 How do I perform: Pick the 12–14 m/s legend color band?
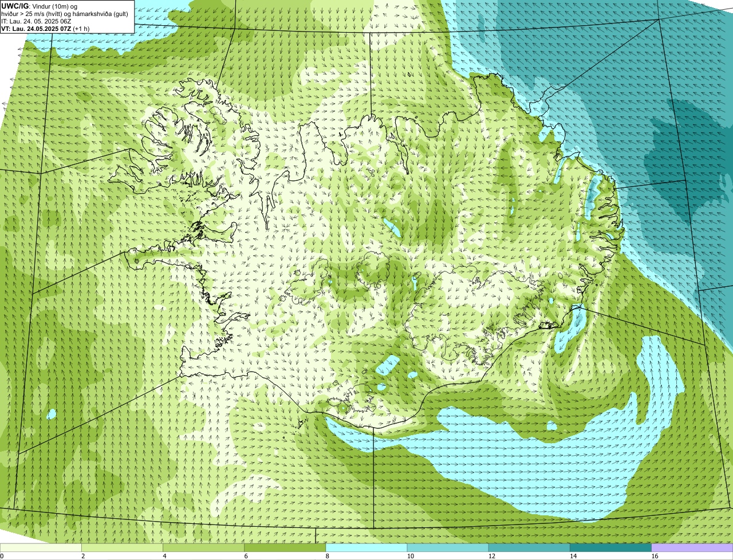(x=529, y=548)
